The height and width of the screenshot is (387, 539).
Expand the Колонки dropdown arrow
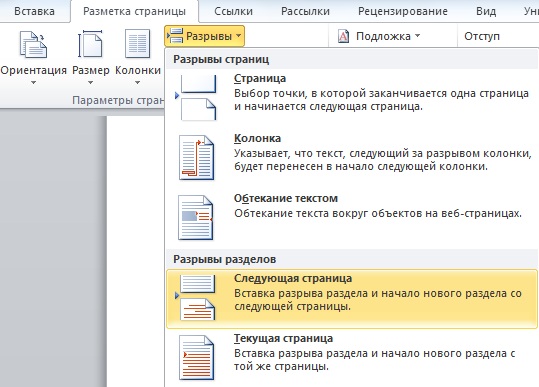pyautogui.click(x=138, y=82)
